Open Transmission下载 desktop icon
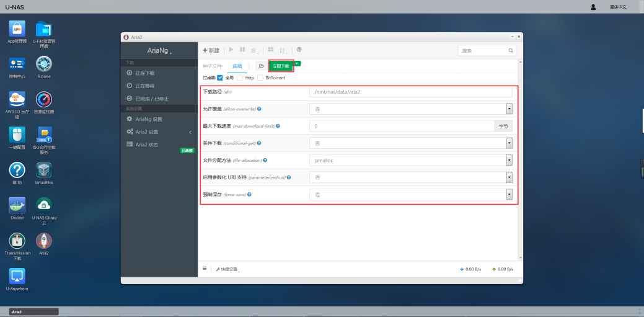The width and height of the screenshot is (644, 317). point(17,241)
